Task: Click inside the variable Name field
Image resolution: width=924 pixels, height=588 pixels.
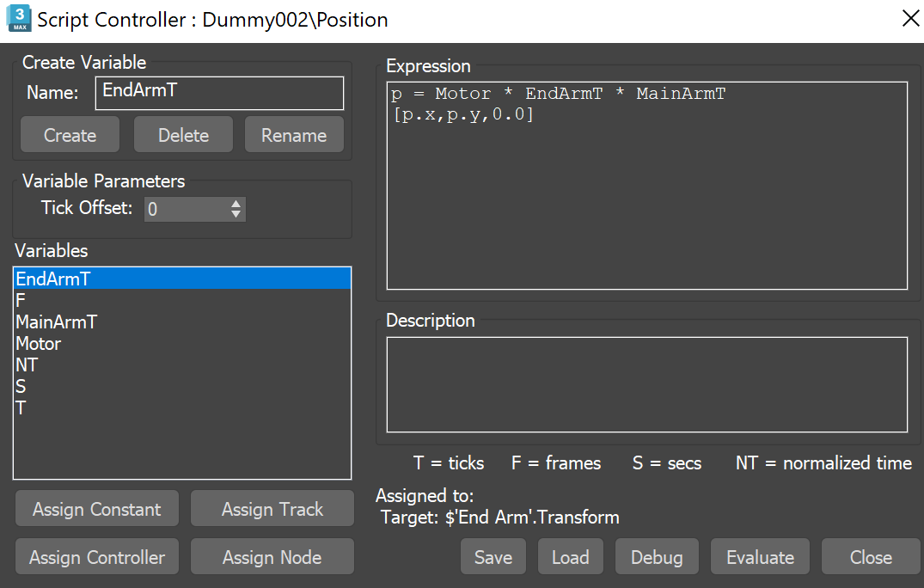Action: tap(218, 93)
